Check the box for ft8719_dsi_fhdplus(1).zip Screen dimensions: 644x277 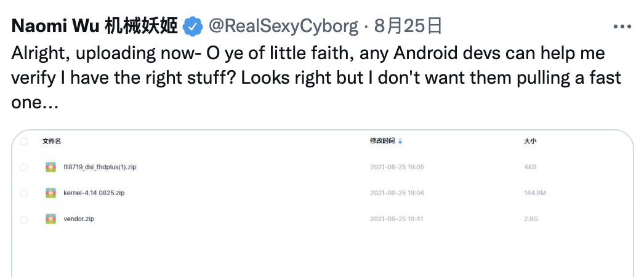pos(24,167)
